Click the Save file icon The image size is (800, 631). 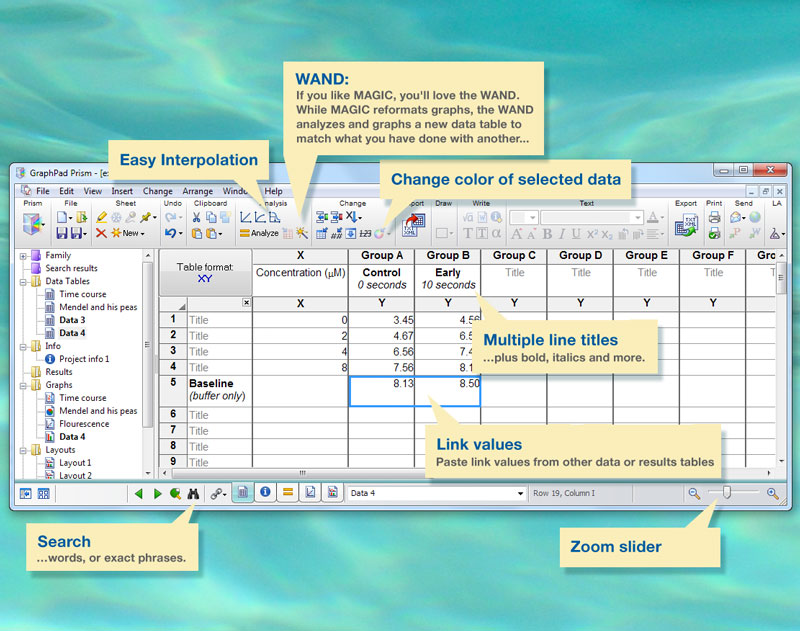click(x=62, y=234)
